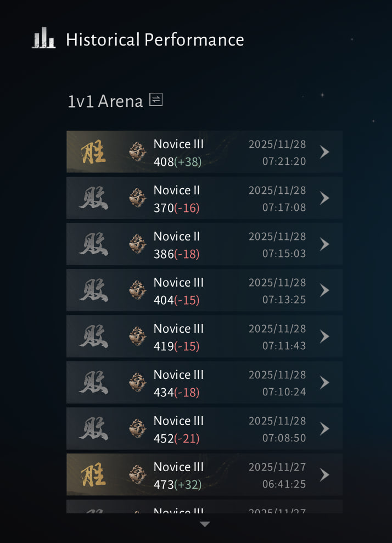
Task: Open details arrow for 07:21:20 match
Action: 324,152
